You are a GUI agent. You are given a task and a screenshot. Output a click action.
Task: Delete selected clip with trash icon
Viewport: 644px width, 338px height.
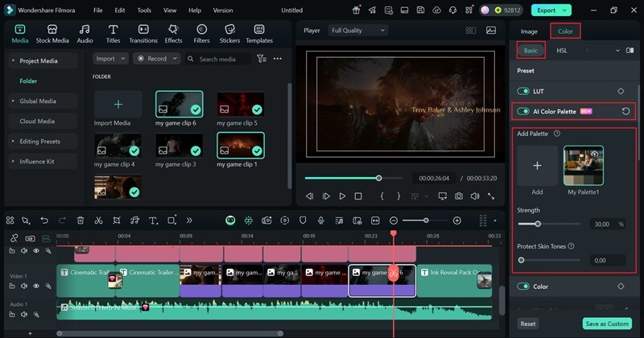pyautogui.click(x=80, y=221)
